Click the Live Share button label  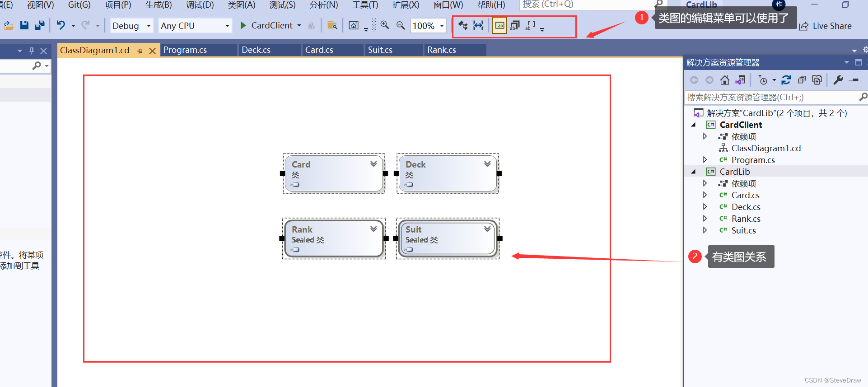coord(832,26)
